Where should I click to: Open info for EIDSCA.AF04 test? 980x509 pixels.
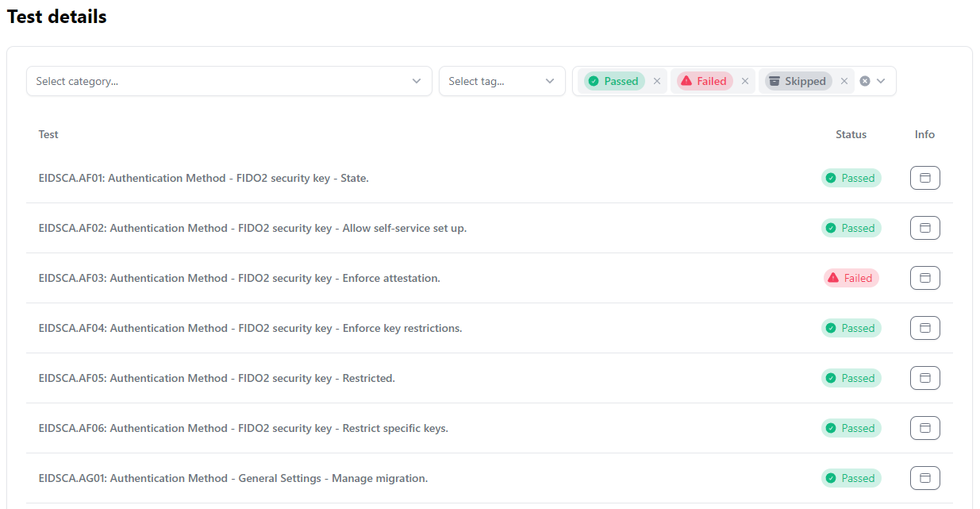924,328
